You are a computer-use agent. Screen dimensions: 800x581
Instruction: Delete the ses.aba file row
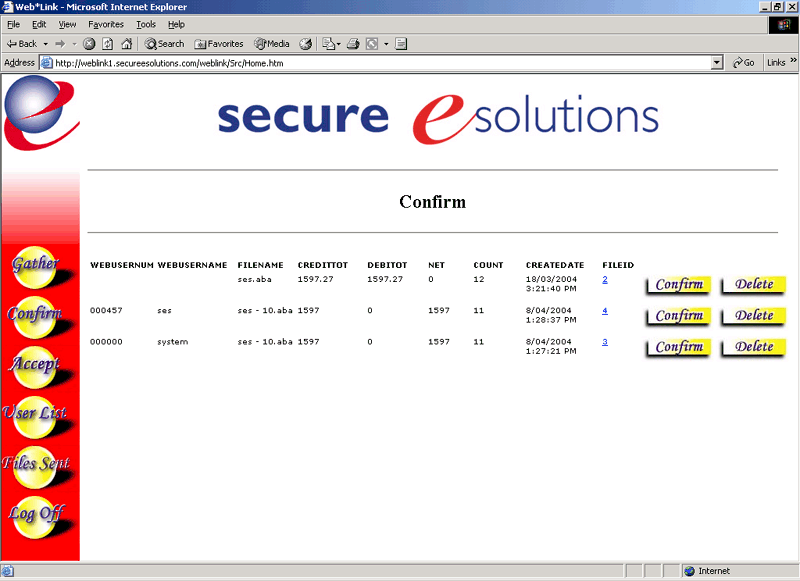pyautogui.click(x=753, y=285)
